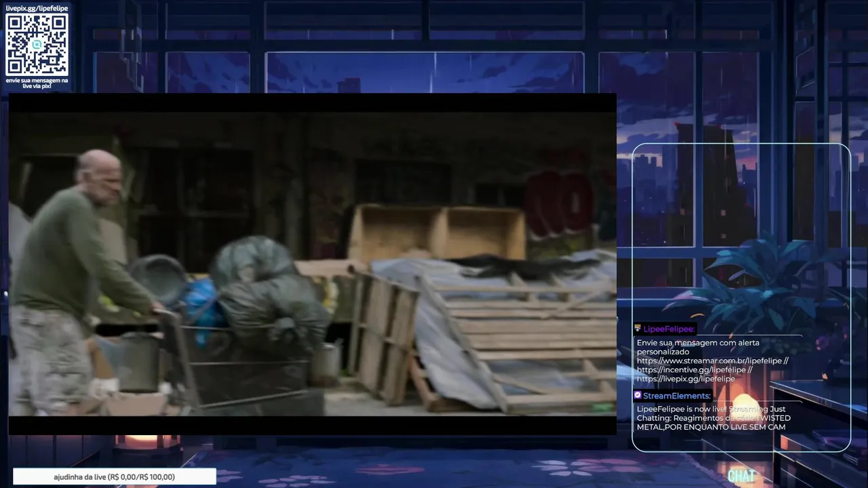Click LipeeFelipee username in chat

click(x=669, y=329)
